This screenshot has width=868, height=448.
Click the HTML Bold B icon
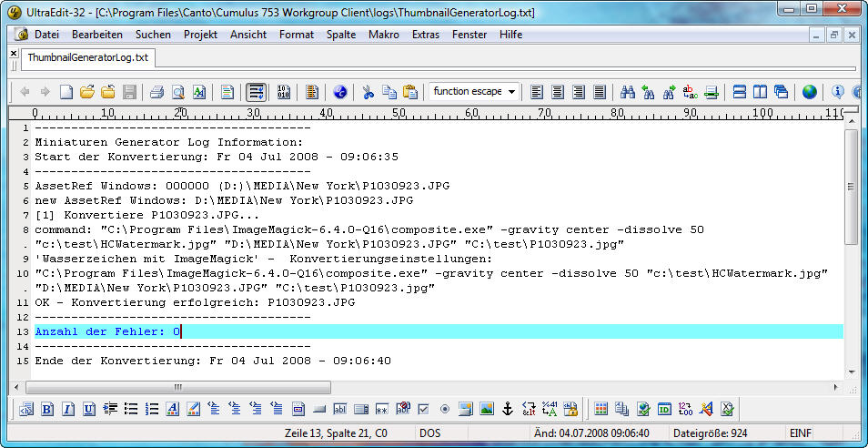coord(47,409)
